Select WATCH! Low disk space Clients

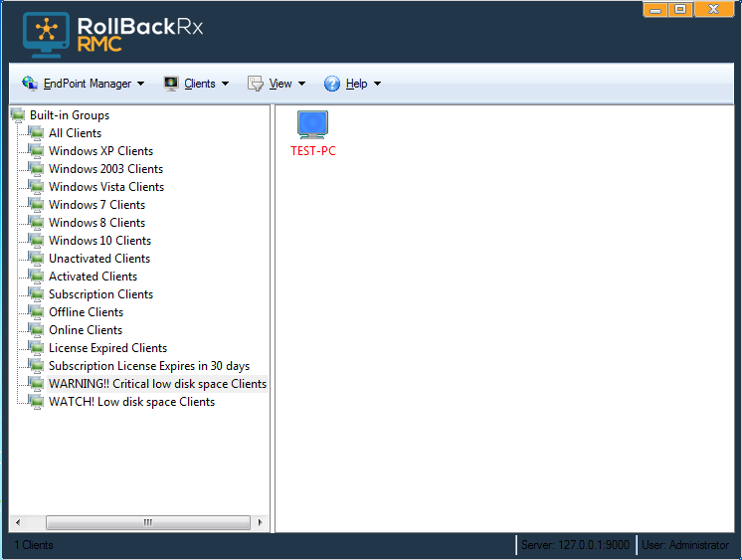(131, 403)
